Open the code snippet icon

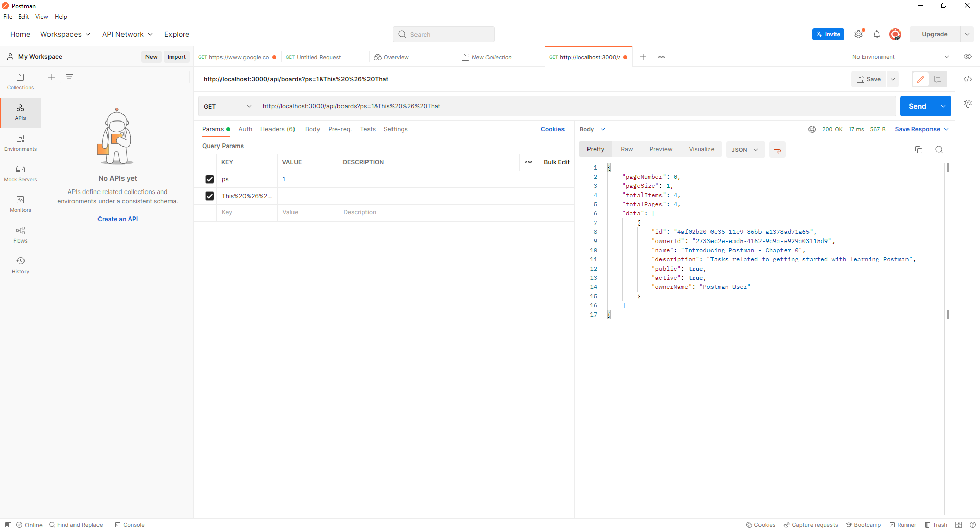(968, 79)
